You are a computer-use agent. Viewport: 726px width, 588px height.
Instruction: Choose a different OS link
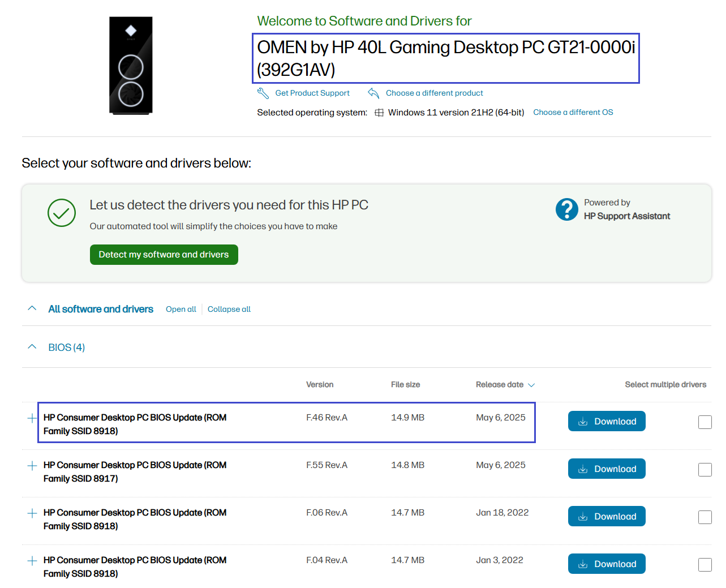[573, 112]
